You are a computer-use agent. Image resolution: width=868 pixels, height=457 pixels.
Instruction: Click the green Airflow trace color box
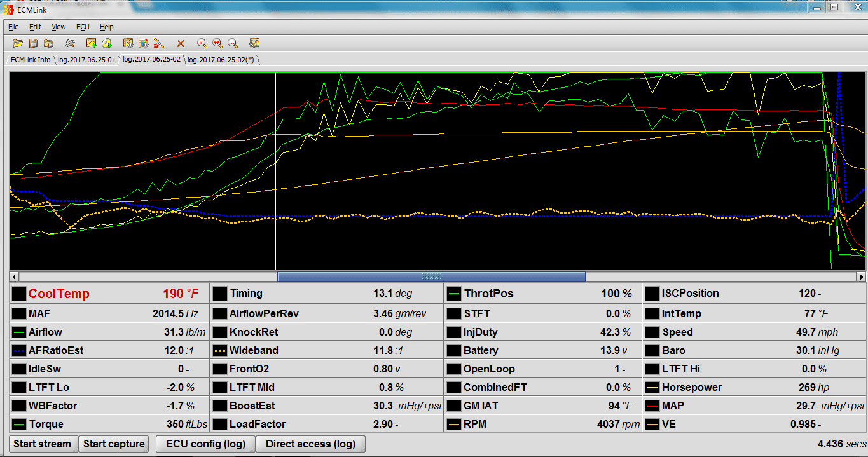[x=18, y=332]
